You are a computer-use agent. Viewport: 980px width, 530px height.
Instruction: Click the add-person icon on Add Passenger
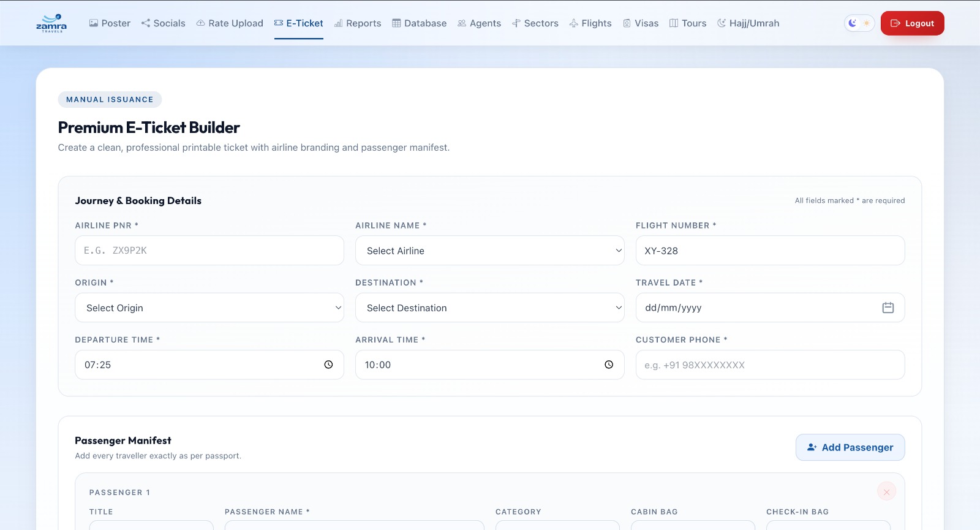[812, 447]
